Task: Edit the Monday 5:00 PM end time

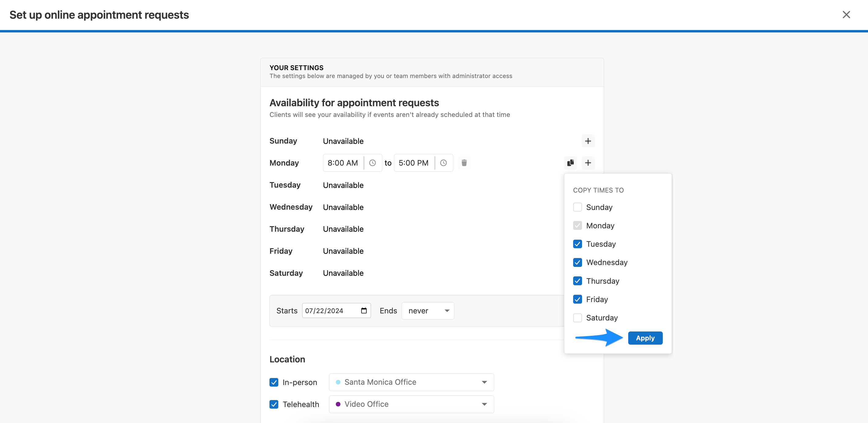Action: (414, 163)
